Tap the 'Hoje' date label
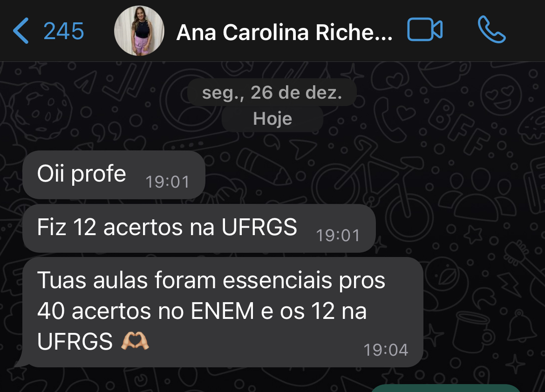This screenshot has width=545, height=392. tap(272, 119)
